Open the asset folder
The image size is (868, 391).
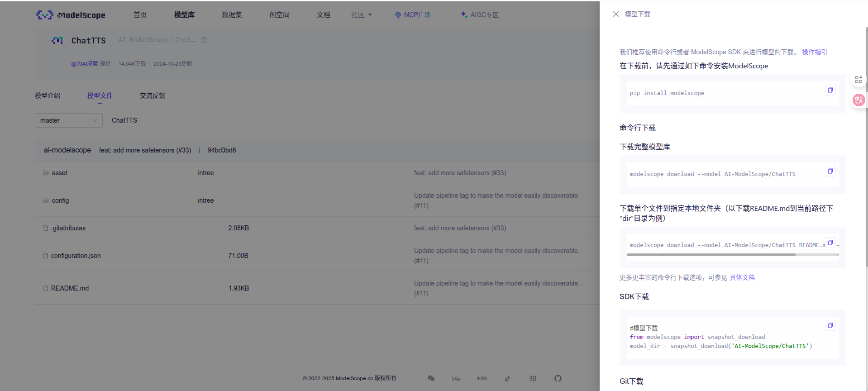(59, 173)
